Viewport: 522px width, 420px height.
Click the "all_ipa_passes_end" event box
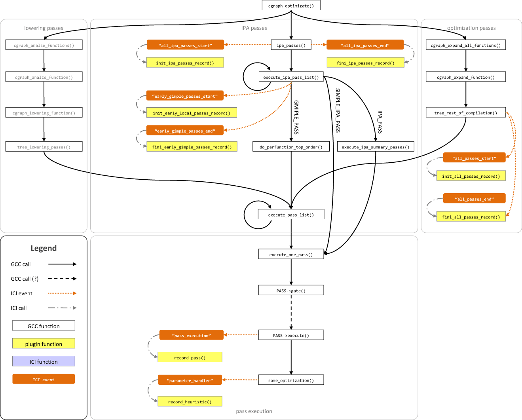click(365, 45)
